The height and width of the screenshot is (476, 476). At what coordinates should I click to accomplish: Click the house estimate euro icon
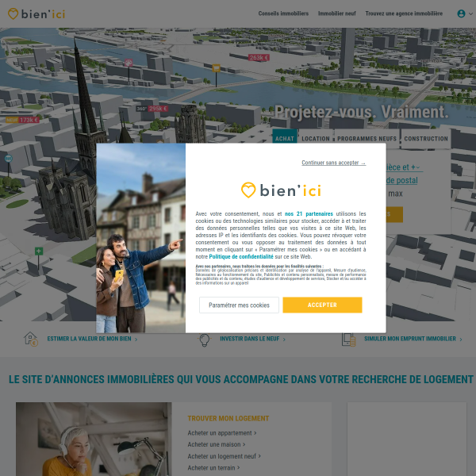coord(31,339)
